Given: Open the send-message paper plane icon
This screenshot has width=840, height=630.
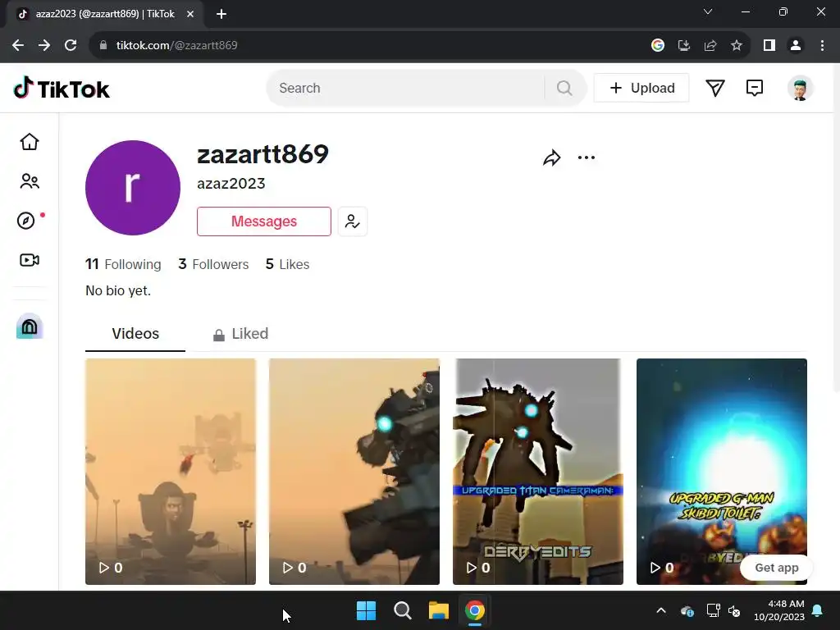Looking at the screenshot, I should coord(714,88).
